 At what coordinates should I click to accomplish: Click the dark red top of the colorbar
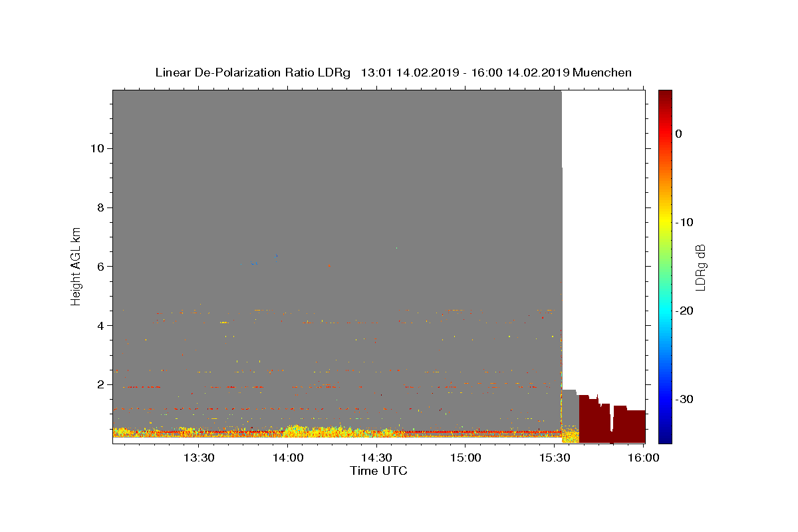665,96
